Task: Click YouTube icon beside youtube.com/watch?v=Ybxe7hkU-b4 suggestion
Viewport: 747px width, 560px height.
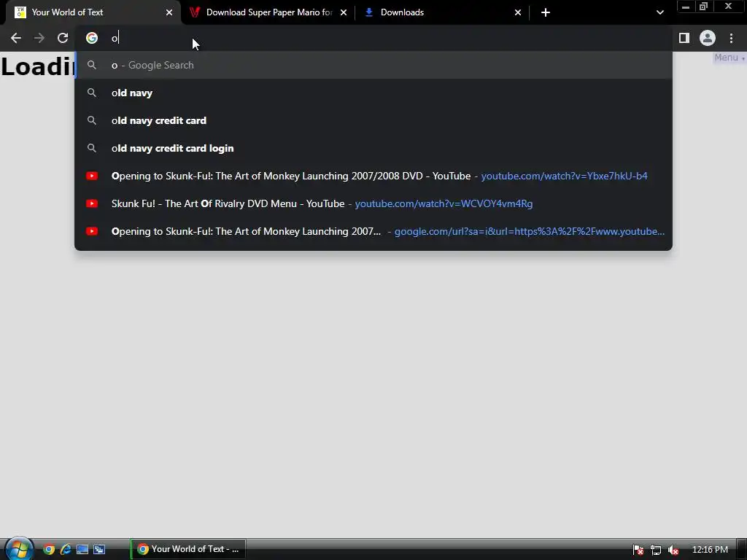Action: tap(92, 176)
